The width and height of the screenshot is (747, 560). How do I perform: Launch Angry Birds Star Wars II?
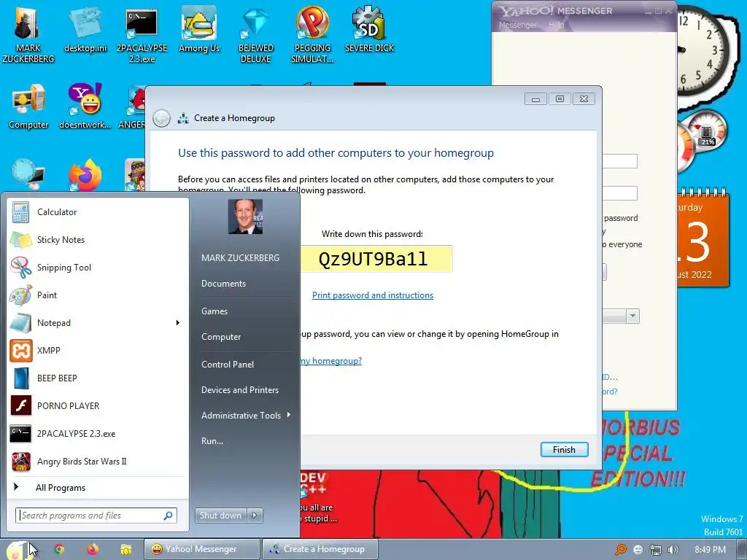[x=98, y=461]
